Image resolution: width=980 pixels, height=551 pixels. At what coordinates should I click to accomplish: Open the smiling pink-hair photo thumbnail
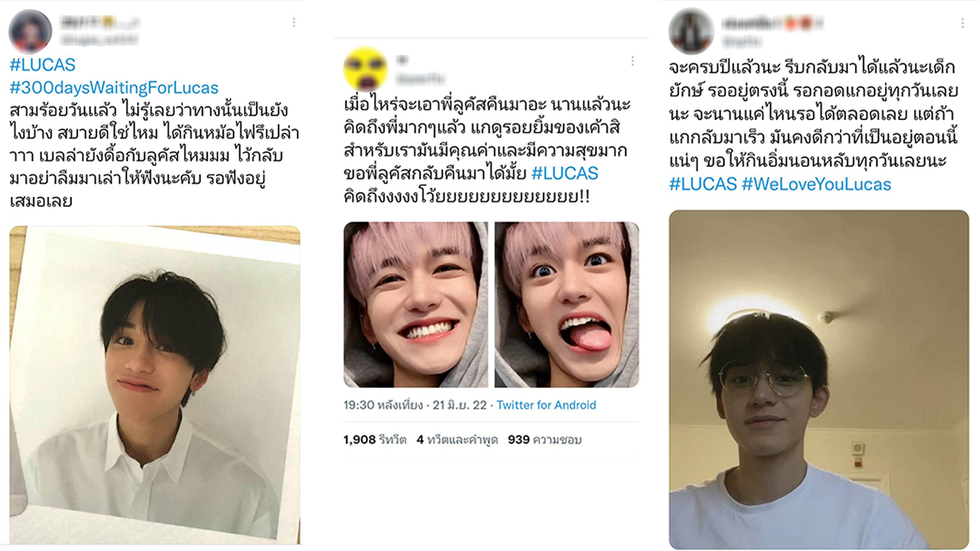(x=416, y=305)
